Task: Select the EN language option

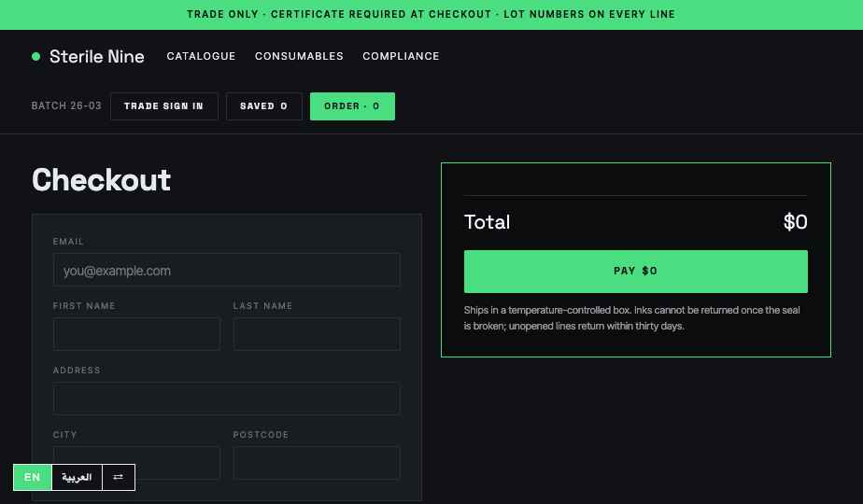Action: 33,477
